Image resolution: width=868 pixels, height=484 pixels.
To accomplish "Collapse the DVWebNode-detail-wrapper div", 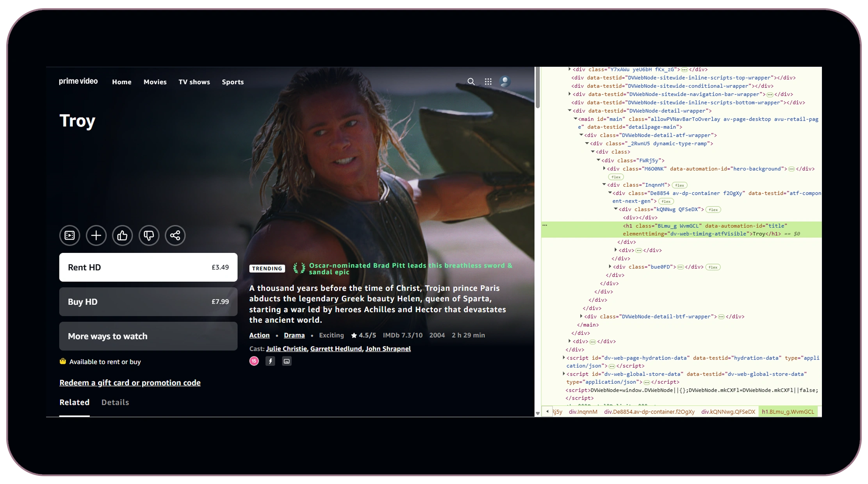I will click(570, 110).
